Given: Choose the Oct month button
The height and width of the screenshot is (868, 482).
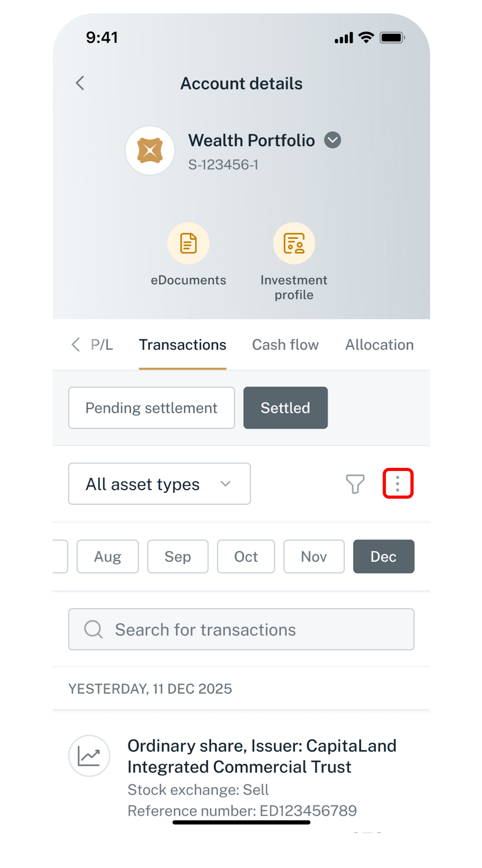Looking at the screenshot, I should (246, 557).
